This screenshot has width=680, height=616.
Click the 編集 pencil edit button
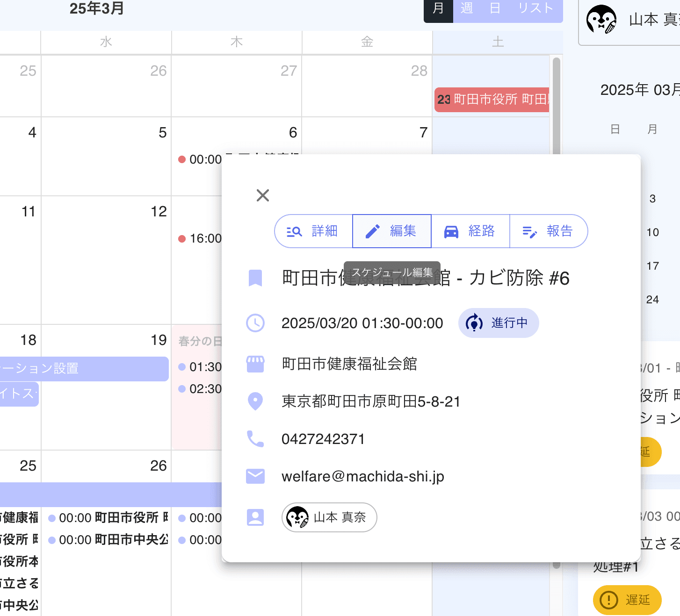click(391, 231)
